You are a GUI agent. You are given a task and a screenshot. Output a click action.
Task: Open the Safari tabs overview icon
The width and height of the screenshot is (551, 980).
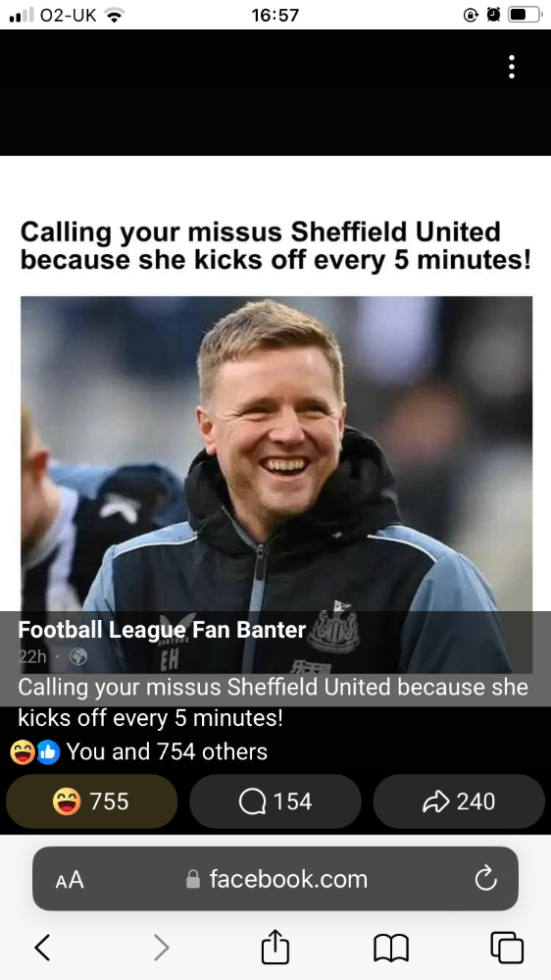coord(507,948)
